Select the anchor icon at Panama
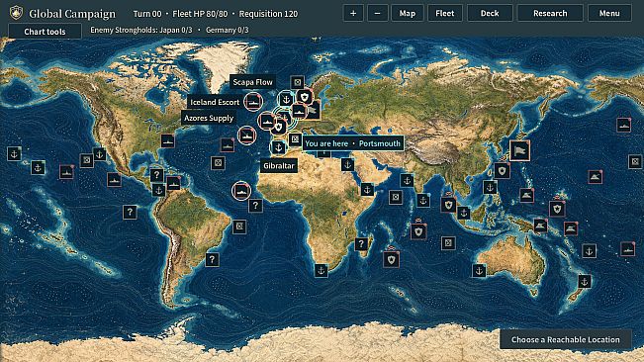 (158, 190)
